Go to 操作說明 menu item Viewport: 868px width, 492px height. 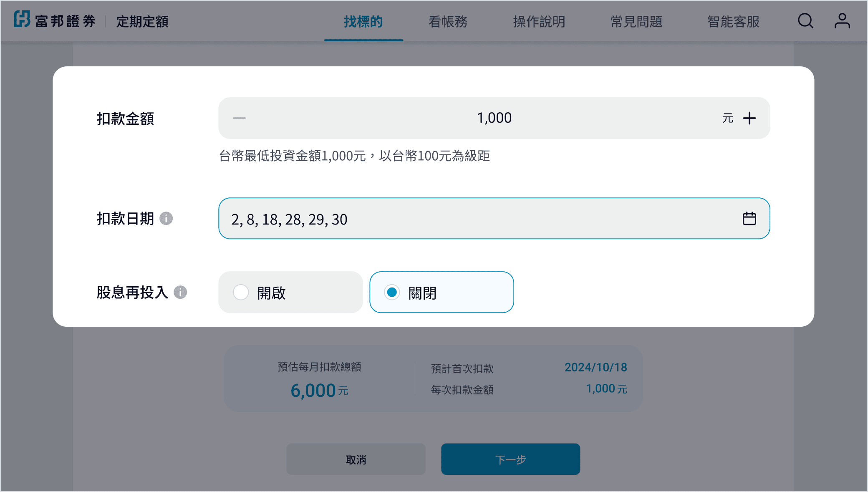pos(539,22)
